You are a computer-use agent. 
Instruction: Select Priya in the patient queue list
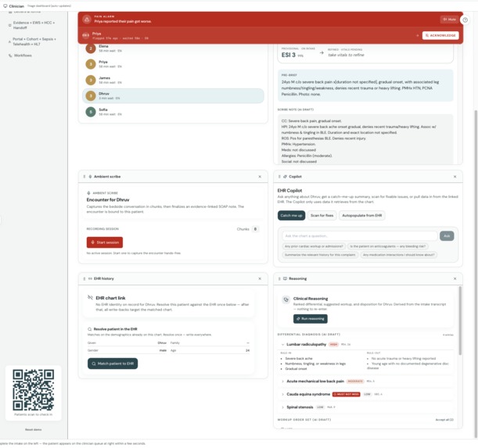tap(173, 64)
